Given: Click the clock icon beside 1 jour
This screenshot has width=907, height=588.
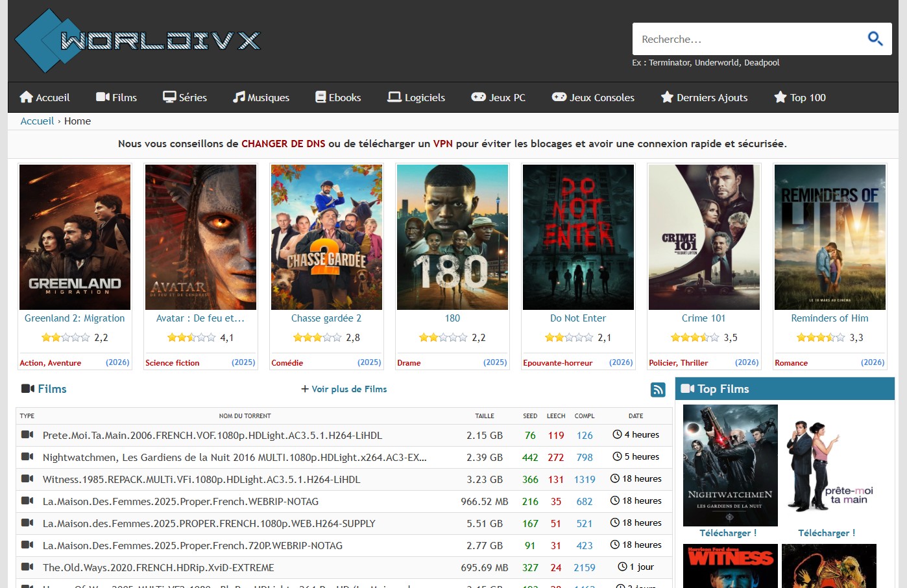Looking at the screenshot, I should click(x=623, y=567).
